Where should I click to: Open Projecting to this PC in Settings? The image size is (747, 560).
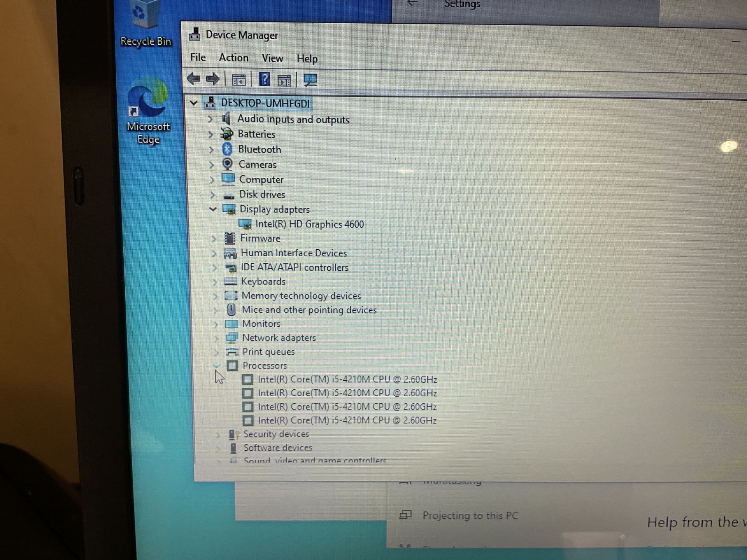tap(470, 515)
